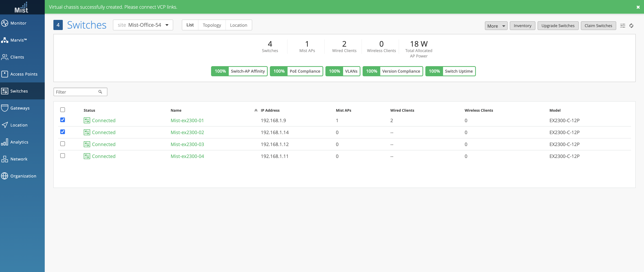This screenshot has height=272, width=644.
Task: Check the Mist-ex2300-03 row checkbox
Action: (62, 144)
